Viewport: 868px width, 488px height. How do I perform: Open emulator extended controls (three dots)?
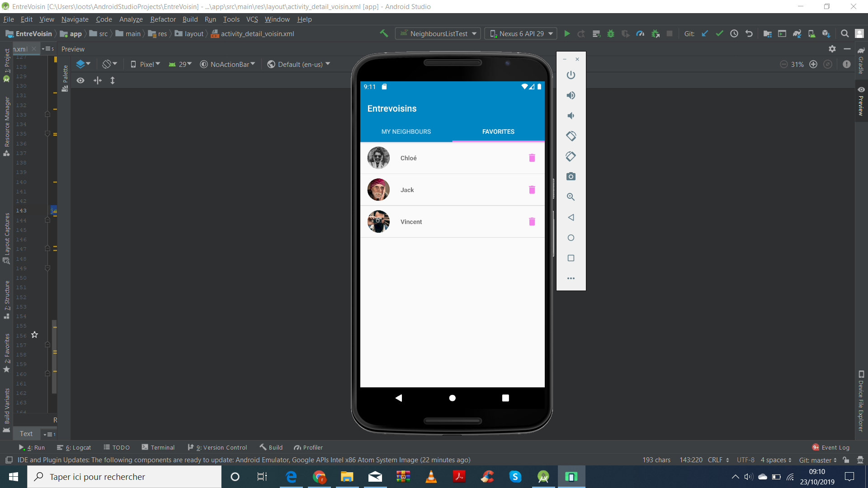pyautogui.click(x=571, y=278)
